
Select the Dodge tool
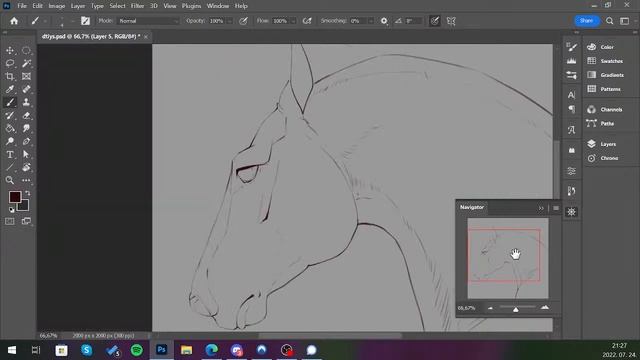(10, 142)
